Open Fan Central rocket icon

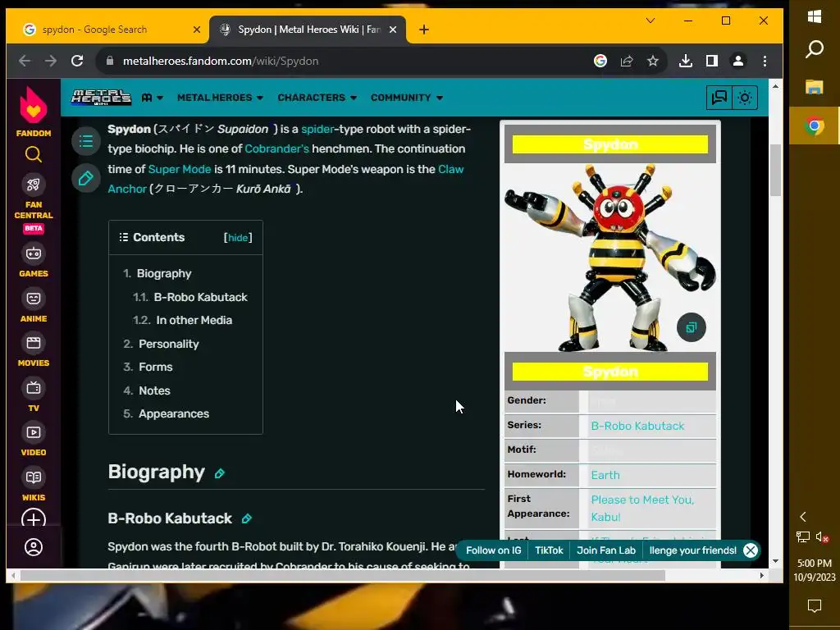[33, 185]
